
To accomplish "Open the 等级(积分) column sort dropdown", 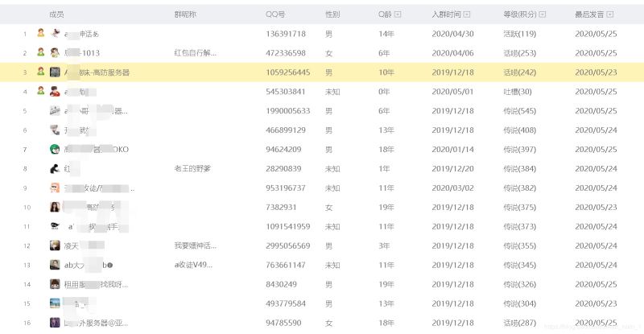I will [x=542, y=14].
